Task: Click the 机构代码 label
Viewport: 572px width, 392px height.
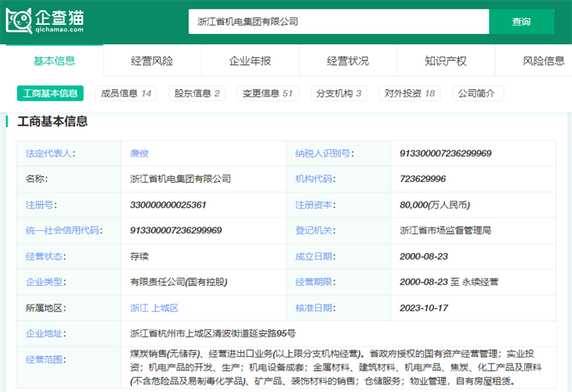Action: pyautogui.click(x=315, y=179)
